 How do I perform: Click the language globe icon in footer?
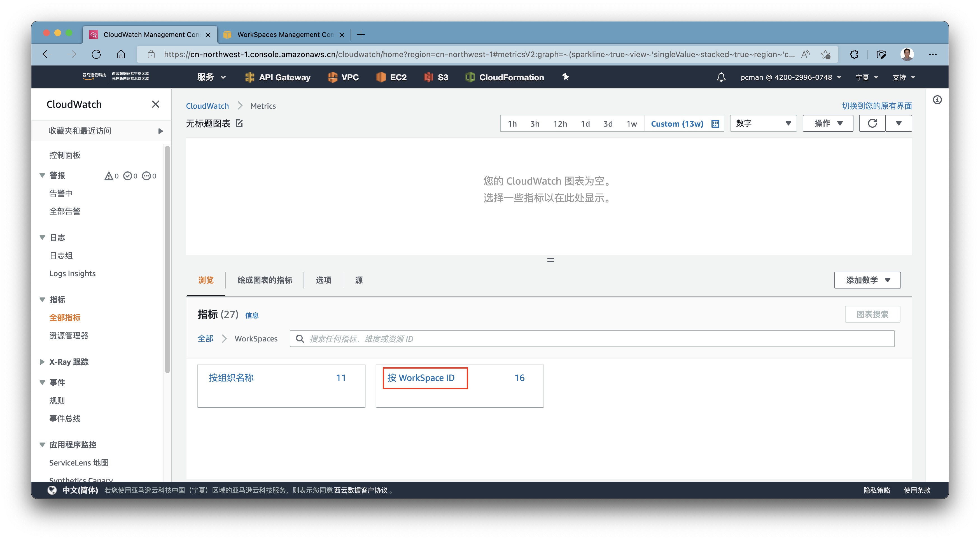(52, 490)
